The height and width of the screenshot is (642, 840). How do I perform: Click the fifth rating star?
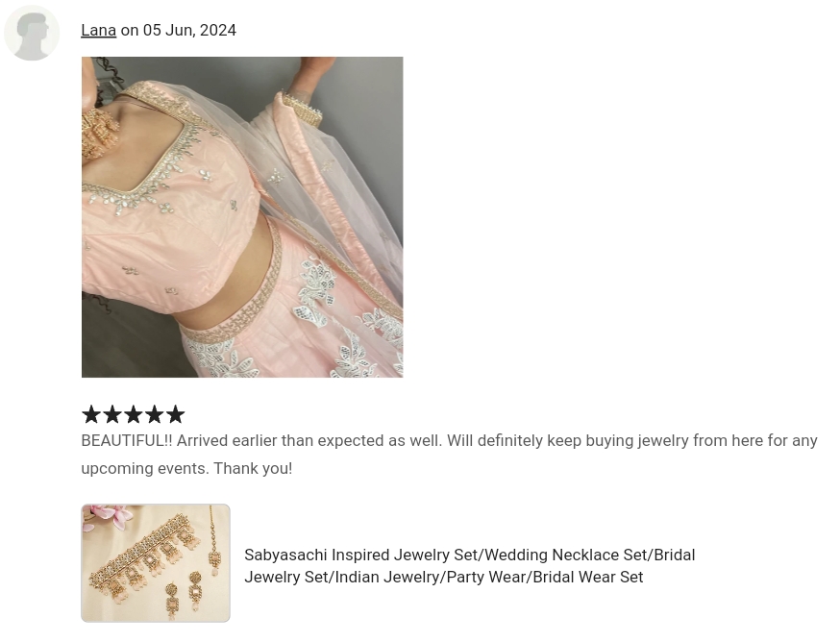coord(175,414)
